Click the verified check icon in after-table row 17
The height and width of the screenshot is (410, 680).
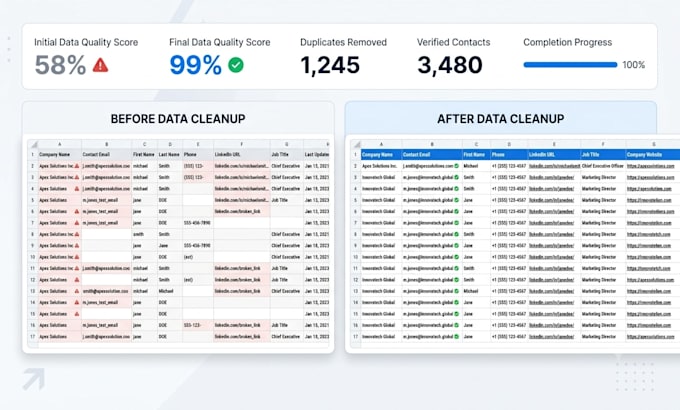tap(457, 336)
